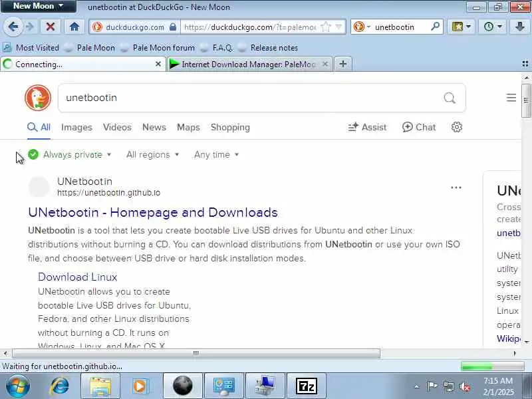Click the scroll down arrow
The image size is (532, 399).
[527, 342]
